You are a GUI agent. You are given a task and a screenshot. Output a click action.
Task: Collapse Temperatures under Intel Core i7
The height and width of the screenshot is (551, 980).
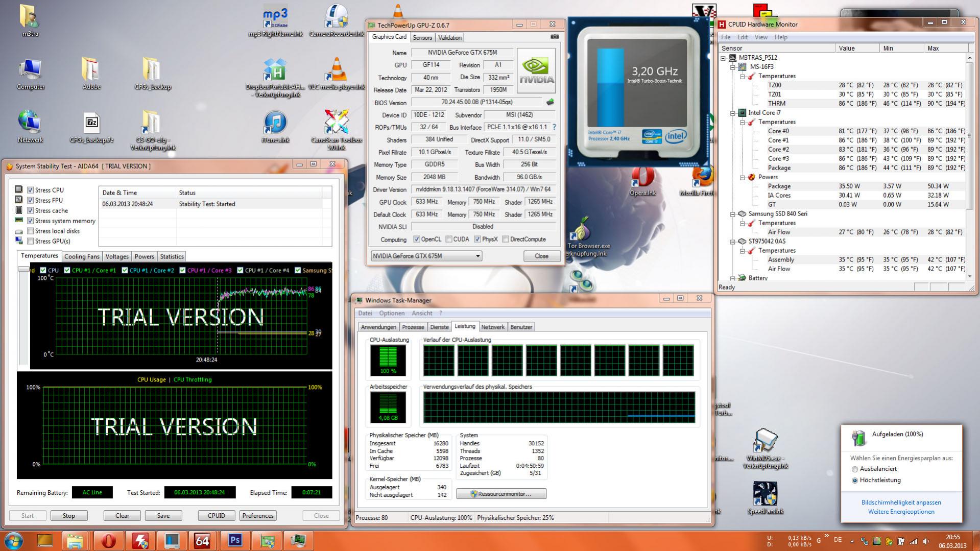tap(742, 122)
